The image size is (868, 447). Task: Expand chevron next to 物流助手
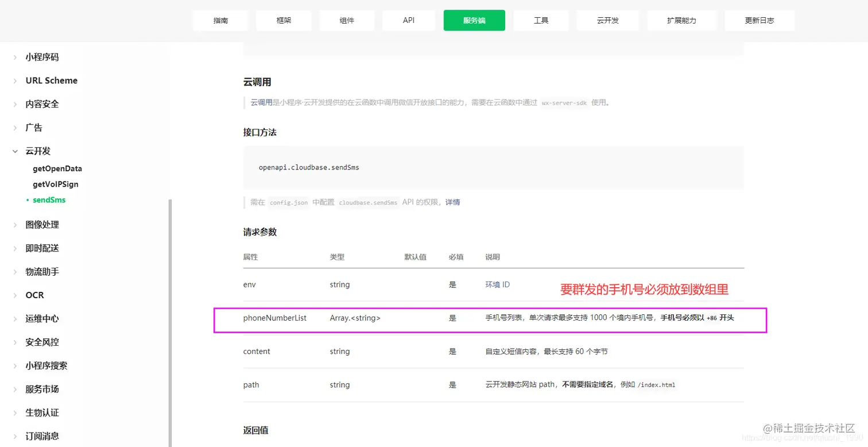tap(15, 272)
